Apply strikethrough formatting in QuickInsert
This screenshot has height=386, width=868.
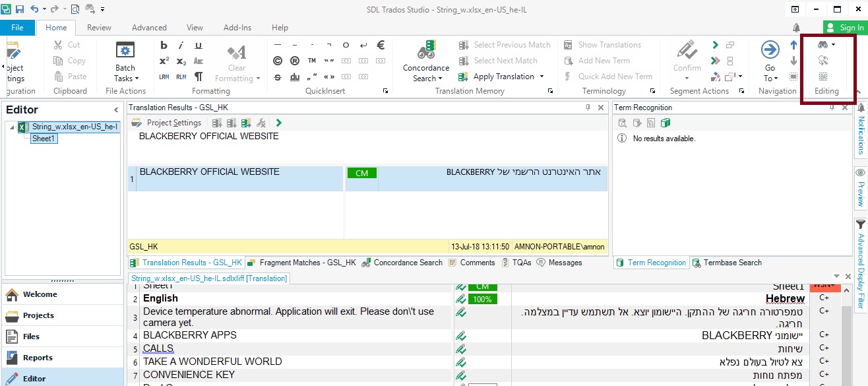[x=278, y=77]
